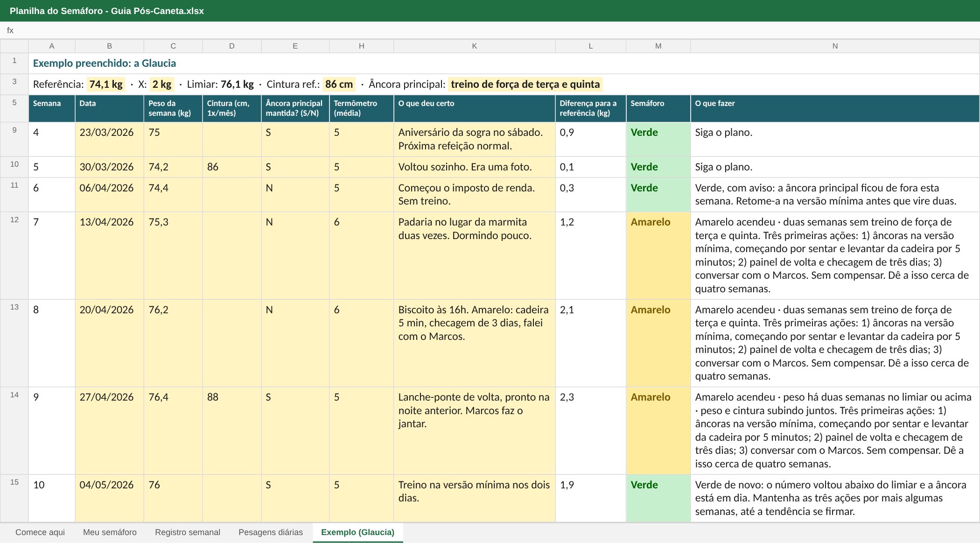The width and height of the screenshot is (980, 543).
Task: Click weight cell 74,4
Action: [173, 195]
